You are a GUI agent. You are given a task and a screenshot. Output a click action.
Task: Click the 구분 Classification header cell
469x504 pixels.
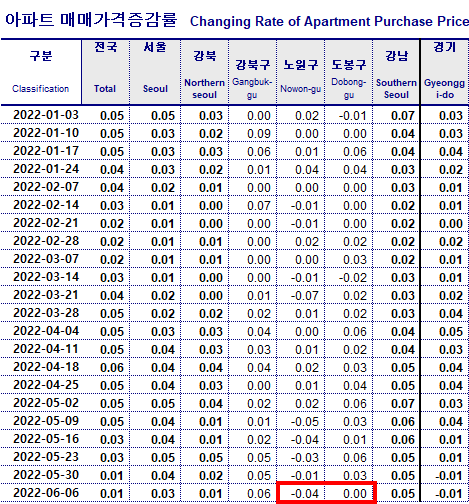(41, 72)
